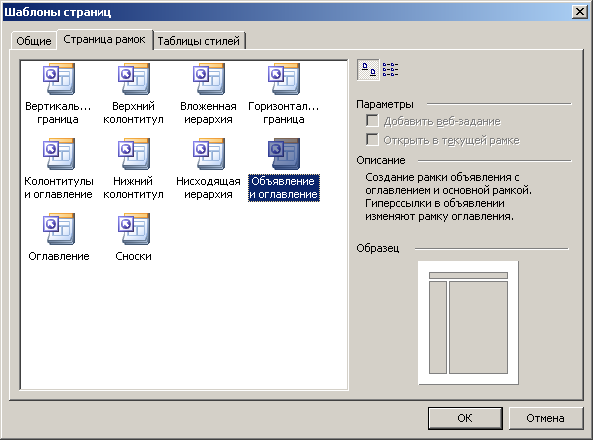The width and height of the screenshot is (593, 440).
Task: Confirm with the OK button
Action: pyautogui.click(x=465, y=418)
